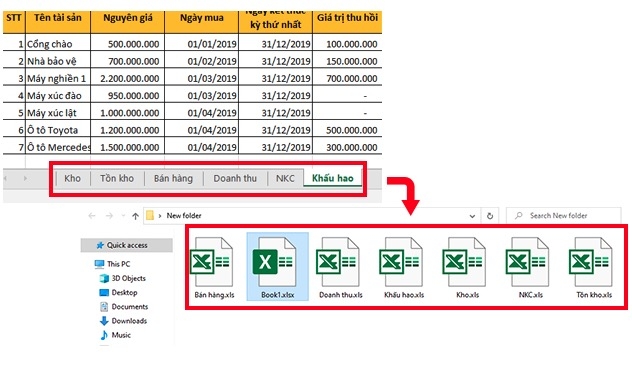
Task: Refresh the New folder view
Action: (x=490, y=216)
